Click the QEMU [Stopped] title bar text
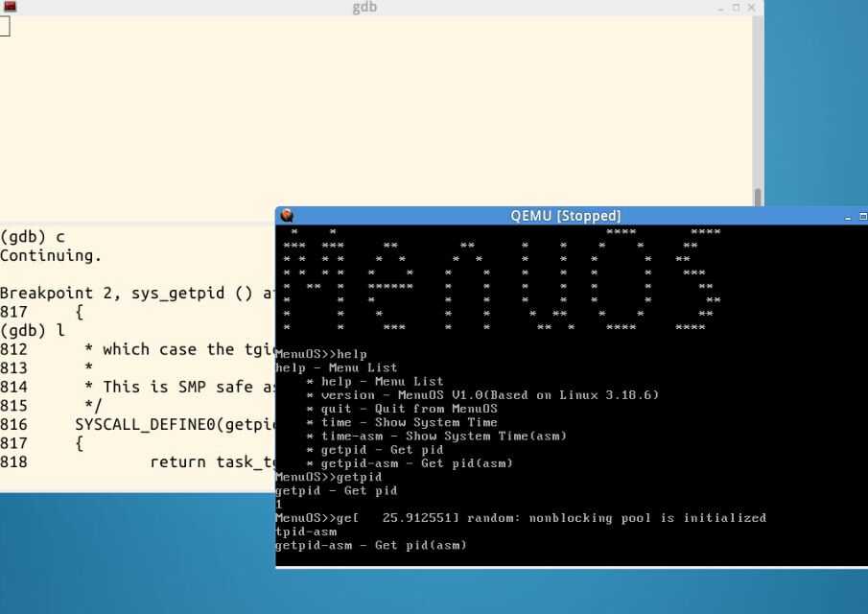 (x=566, y=215)
